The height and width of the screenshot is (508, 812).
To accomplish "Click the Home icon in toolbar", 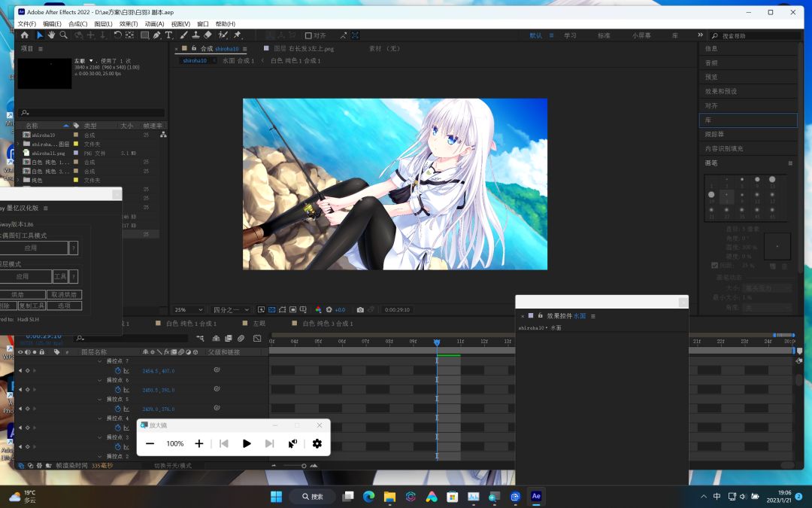I will pyautogui.click(x=24, y=35).
